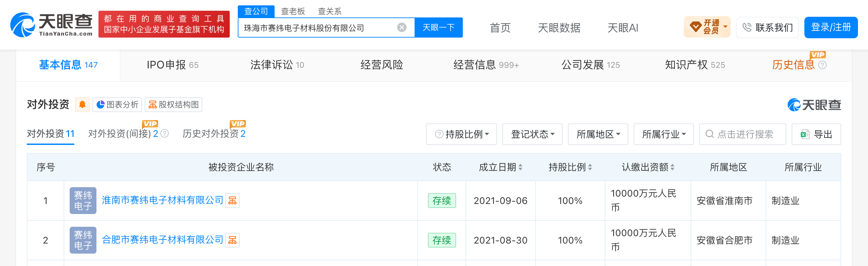Expand the 登记状态 filter dropdown
Image resolution: width=868 pixels, height=266 pixels.
coord(532,135)
